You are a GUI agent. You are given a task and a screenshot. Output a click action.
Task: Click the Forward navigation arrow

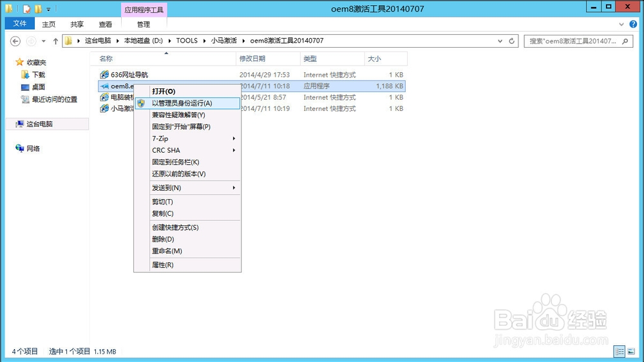(x=31, y=41)
